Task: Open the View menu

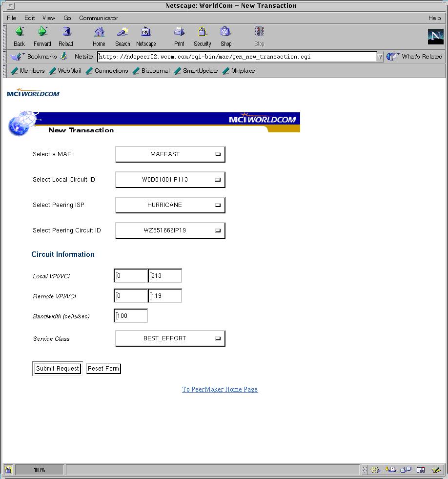Action: (x=49, y=18)
